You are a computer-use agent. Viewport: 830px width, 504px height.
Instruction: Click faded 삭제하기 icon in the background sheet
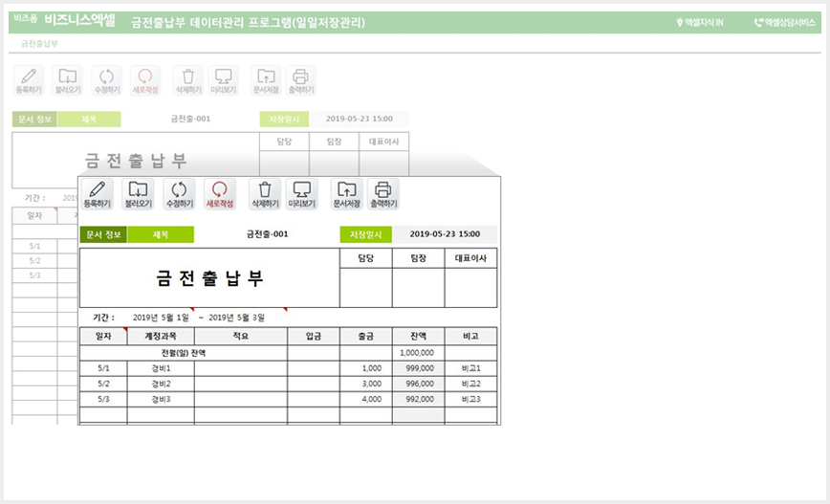[x=188, y=80]
